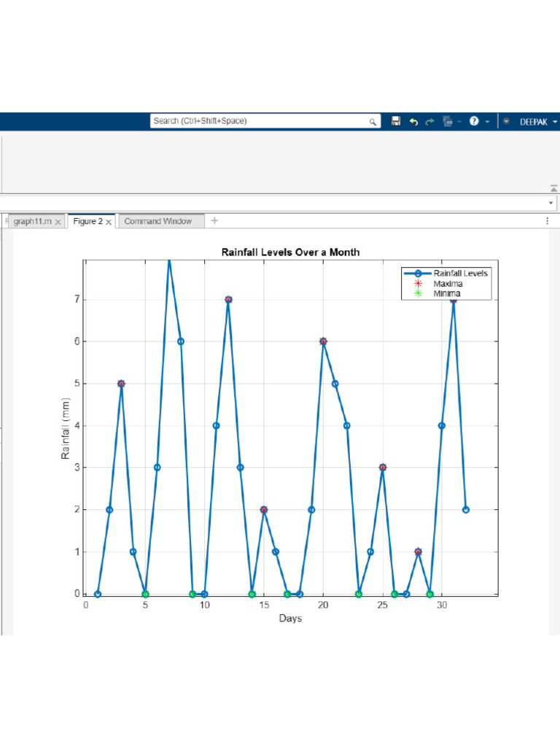The height and width of the screenshot is (747, 560).
Task: Click the round notification icon beside DEEPAK
Action: coord(506,122)
